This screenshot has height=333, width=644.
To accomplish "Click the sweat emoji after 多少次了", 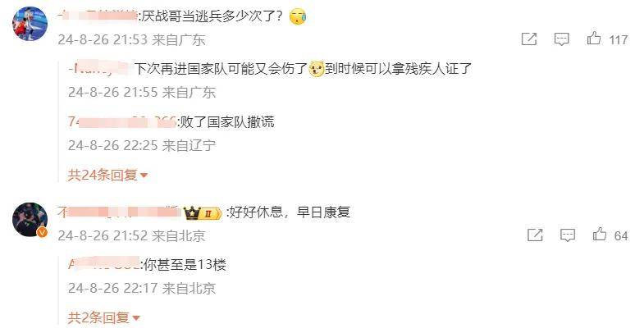I will click(298, 17).
